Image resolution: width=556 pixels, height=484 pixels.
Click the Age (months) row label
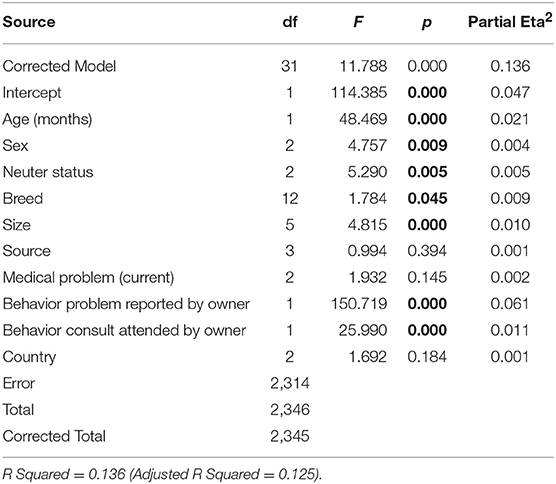click(x=47, y=119)
